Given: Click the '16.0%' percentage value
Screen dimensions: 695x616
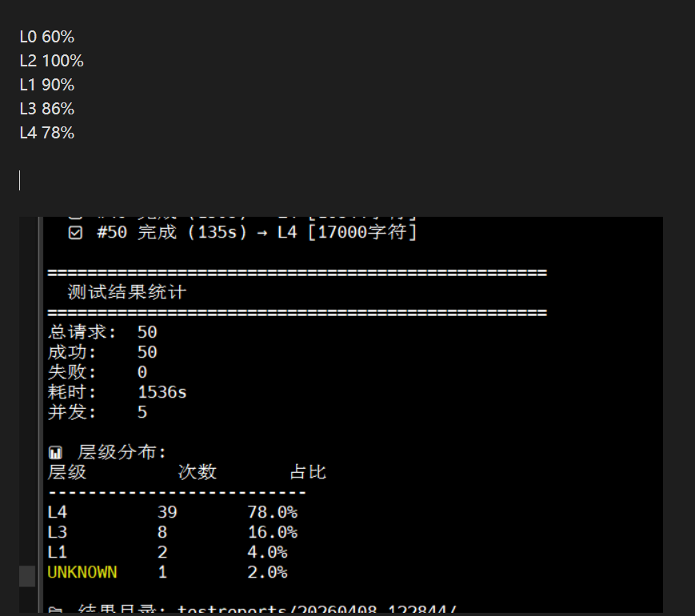Looking at the screenshot, I should (272, 532).
